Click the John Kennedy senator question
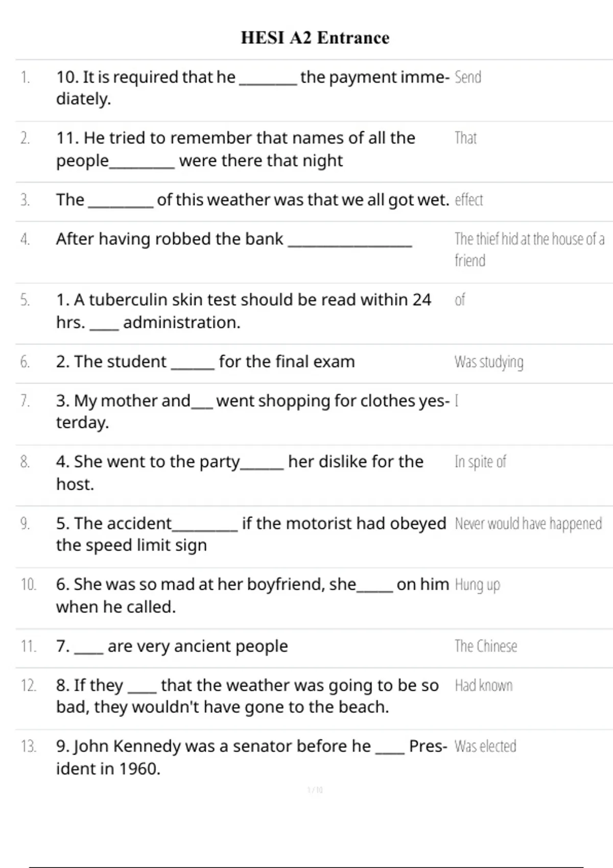The image size is (613, 868). coord(251,757)
